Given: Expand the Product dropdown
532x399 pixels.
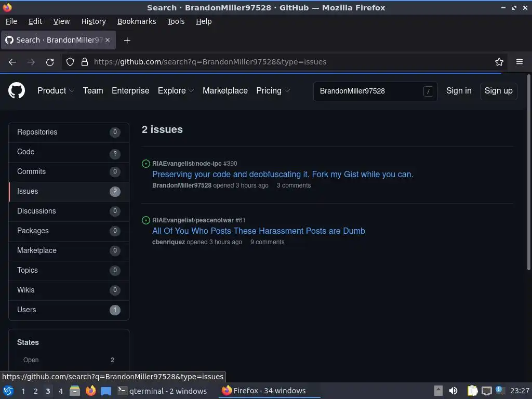Looking at the screenshot, I should pyautogui.click(x=56, y=90).
